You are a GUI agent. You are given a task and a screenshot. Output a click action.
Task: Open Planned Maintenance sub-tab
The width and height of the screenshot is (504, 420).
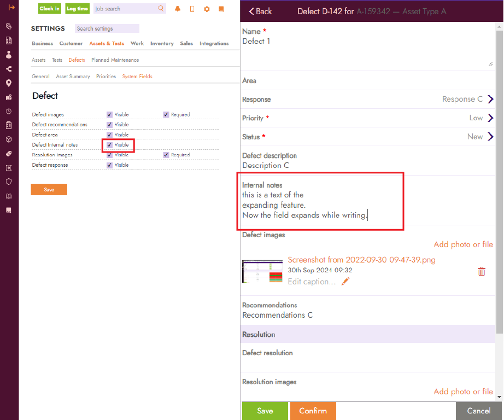(x=115, y=60)
